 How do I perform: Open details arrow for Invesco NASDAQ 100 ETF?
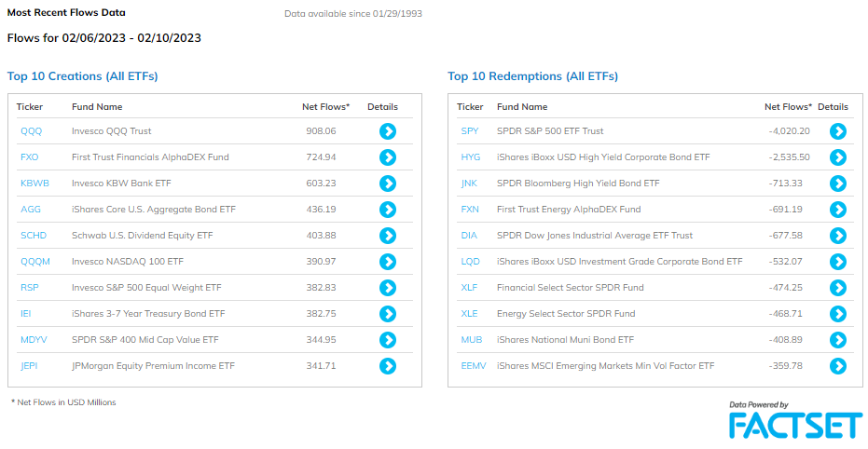tap(388, 262)
